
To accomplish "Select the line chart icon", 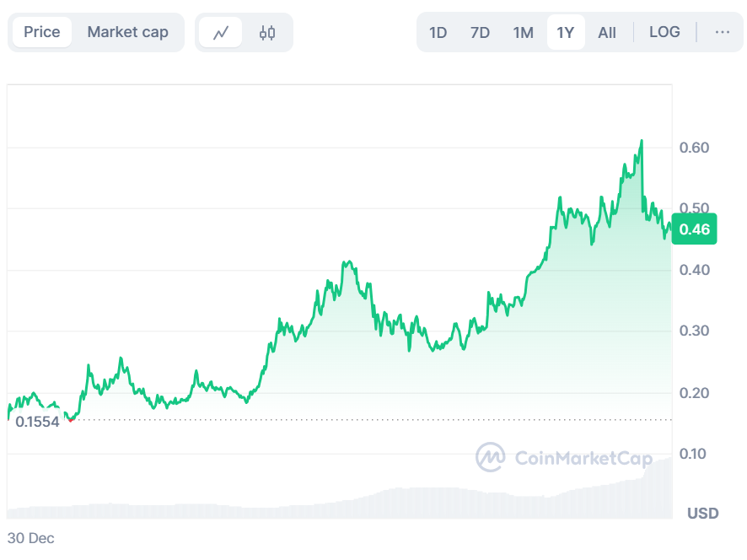I will click(221, 33).
